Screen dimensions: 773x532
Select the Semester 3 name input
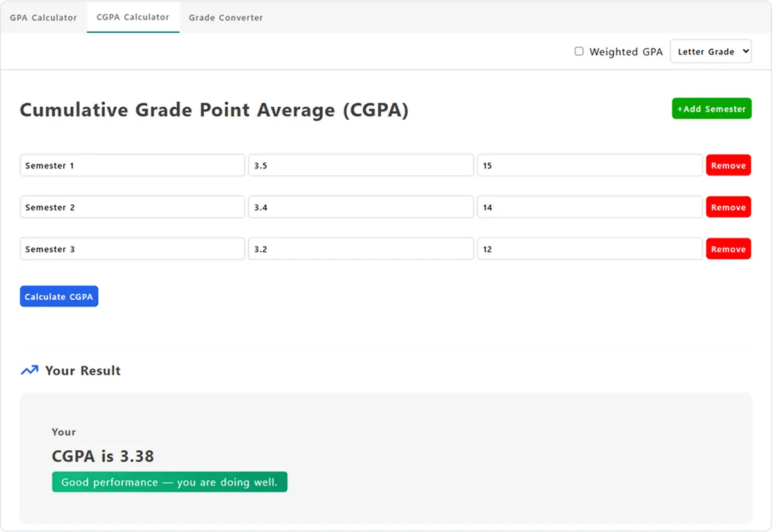[132, 249]
